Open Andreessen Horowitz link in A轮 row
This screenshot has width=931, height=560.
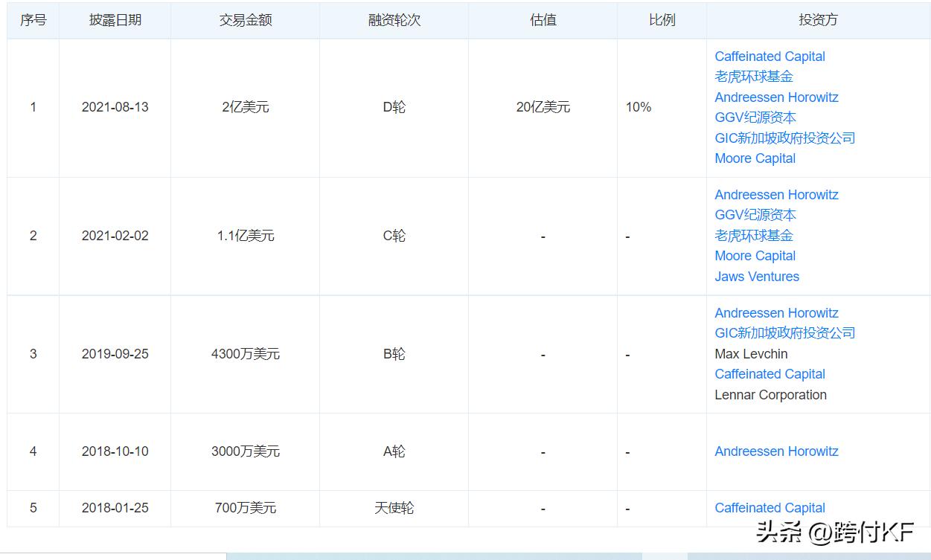coord(776,451)
